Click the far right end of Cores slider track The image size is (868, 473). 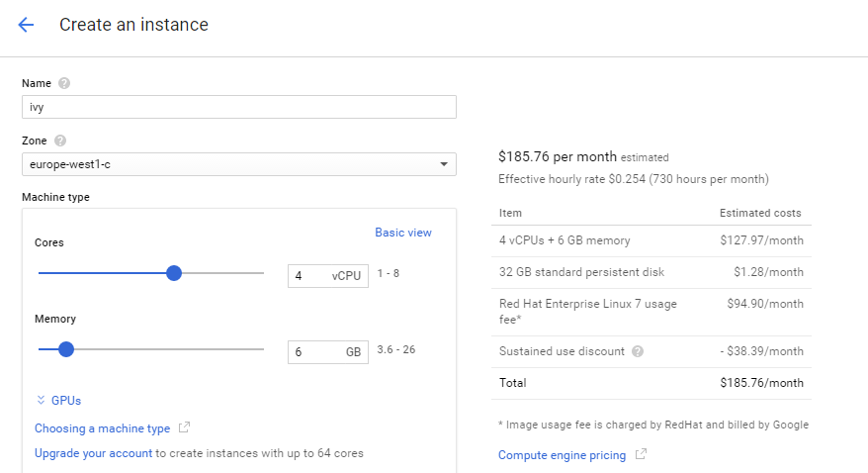(262, 273)
